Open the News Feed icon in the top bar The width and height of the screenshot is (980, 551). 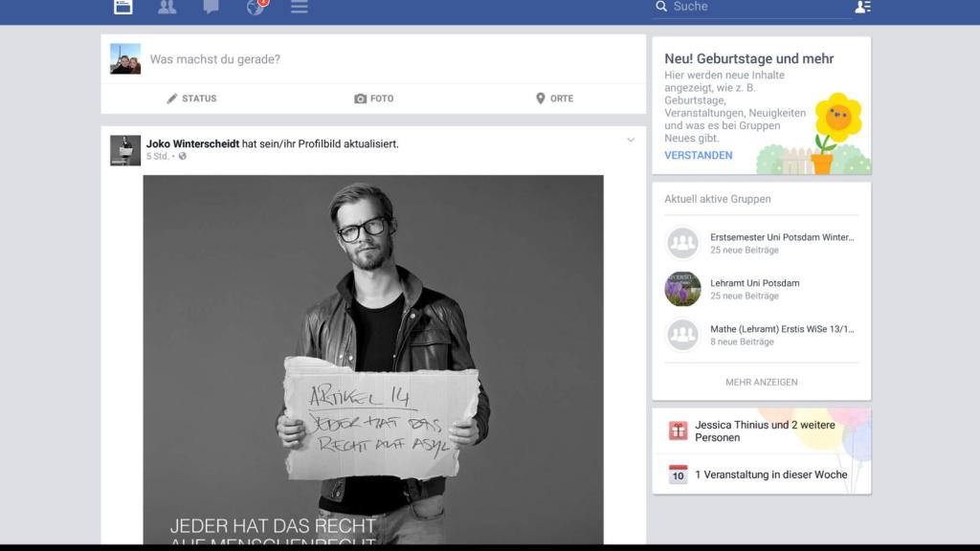pyautogui.click(x=122, y=8)
